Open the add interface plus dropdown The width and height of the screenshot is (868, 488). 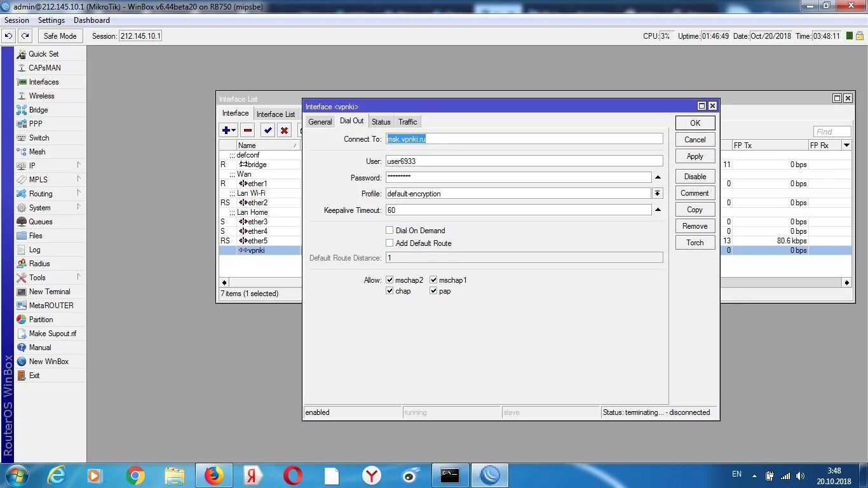(229, 130)
